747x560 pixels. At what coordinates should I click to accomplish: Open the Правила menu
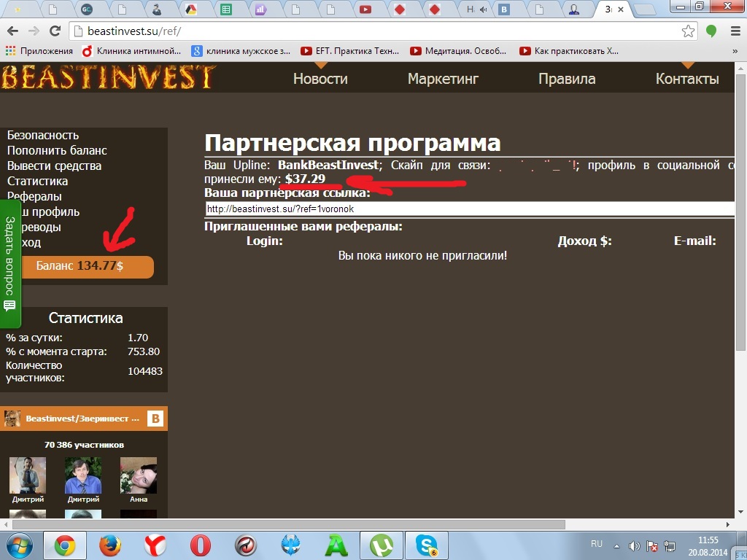coord(567,79)
